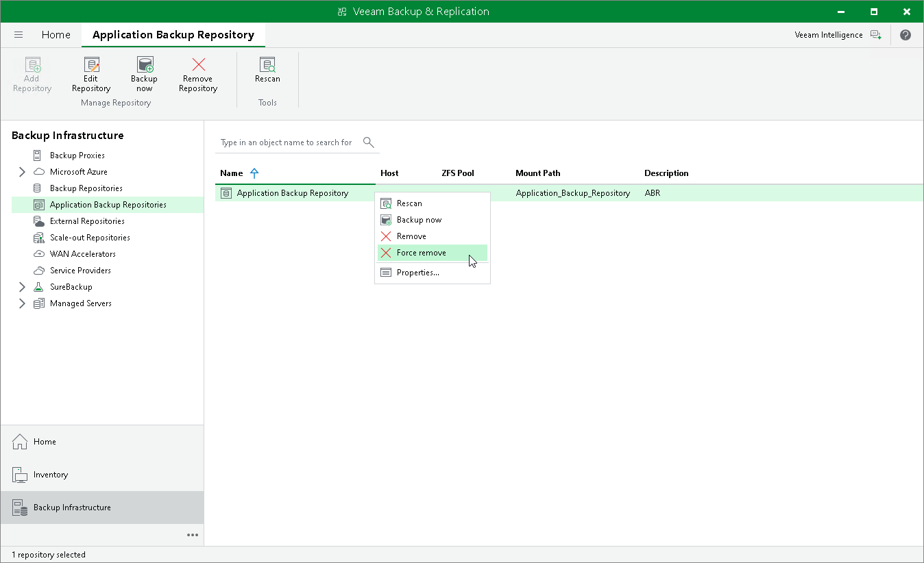Open Veeam Intelligence assistant

(838, 35)
